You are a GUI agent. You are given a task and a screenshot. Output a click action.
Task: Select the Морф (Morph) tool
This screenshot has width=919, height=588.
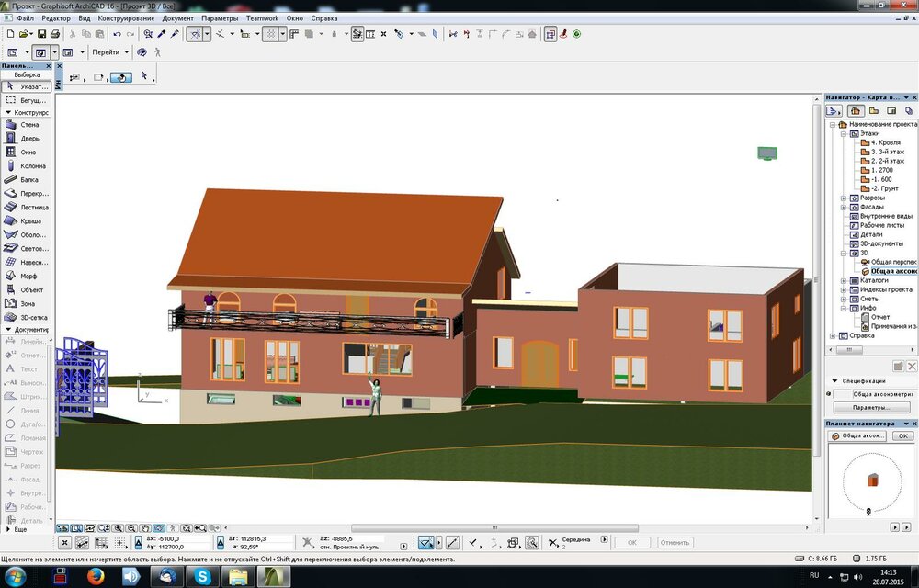pos(28,277)
